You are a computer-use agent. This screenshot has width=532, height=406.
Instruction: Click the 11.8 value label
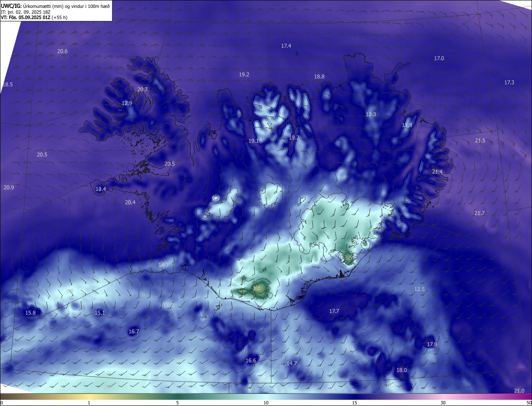[x=407, y=125]
